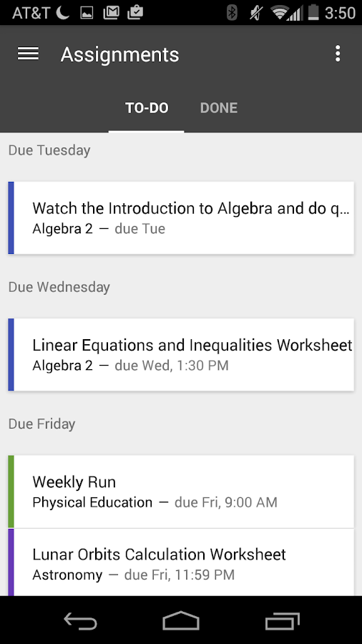The image size is (362, 644).
Task: Tap the Android back button
Action: click(80, 620)
